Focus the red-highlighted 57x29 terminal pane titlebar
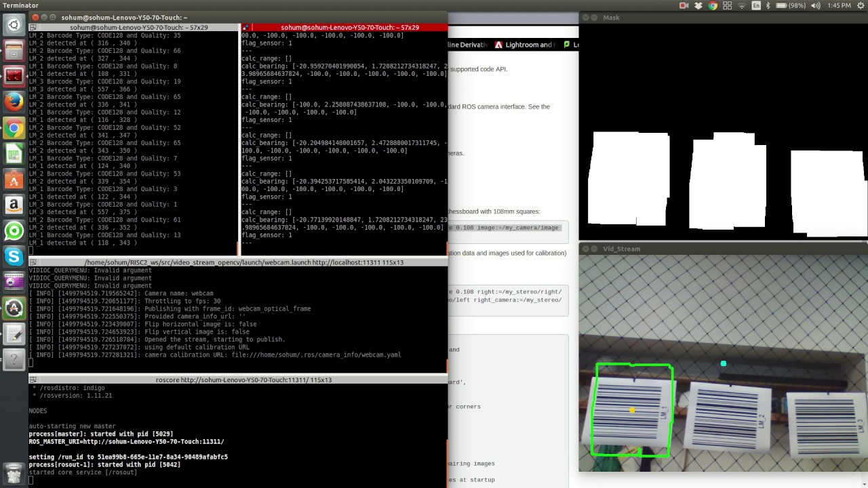Viewport: 868px width, 488px height. 344,28
